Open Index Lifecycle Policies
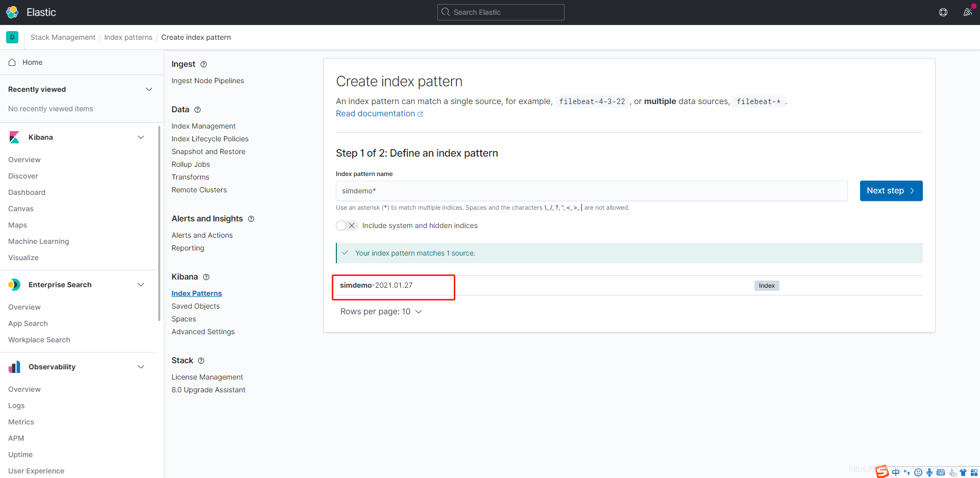The image size is (980, 478). [210, 139]
